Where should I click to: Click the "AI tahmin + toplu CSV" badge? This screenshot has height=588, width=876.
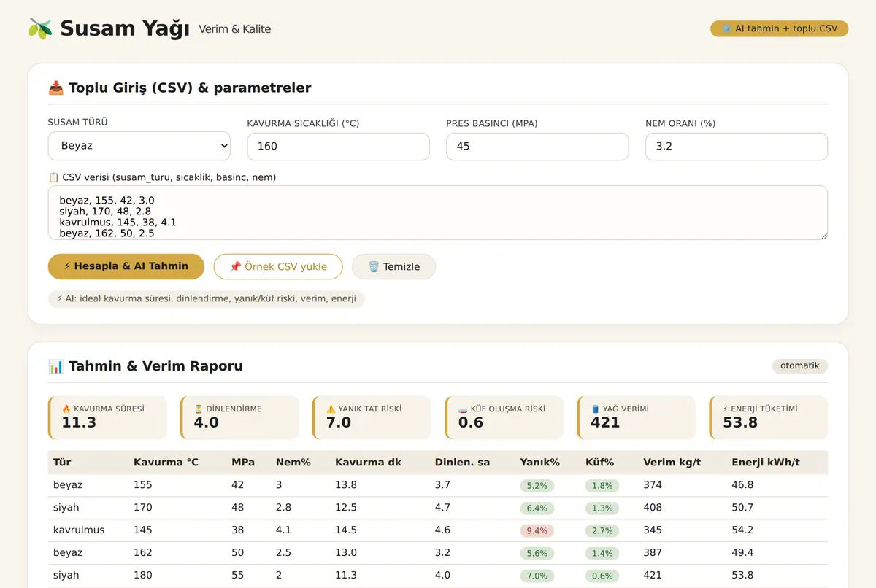pyautogui.click(x=780, y=28)
